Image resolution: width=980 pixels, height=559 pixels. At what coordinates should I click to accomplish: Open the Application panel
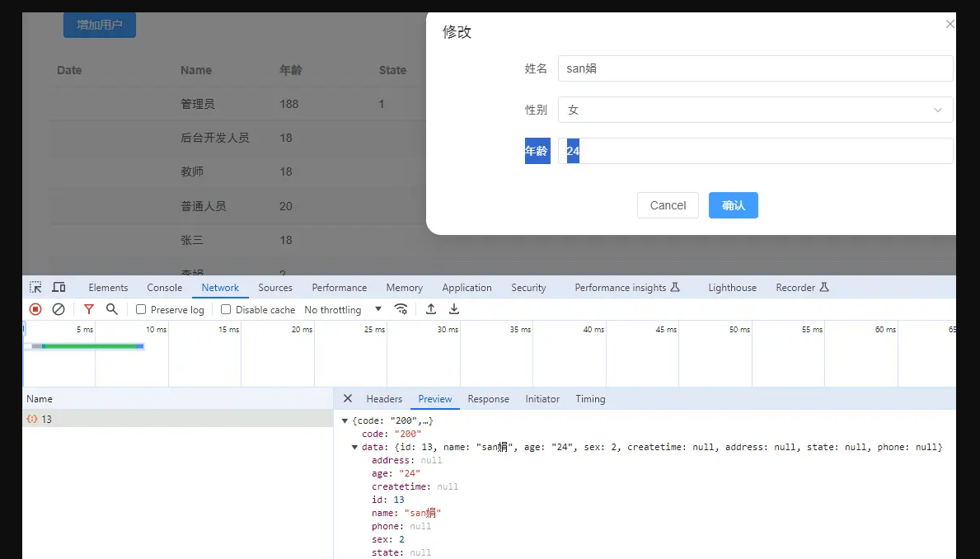click(467, 288)
